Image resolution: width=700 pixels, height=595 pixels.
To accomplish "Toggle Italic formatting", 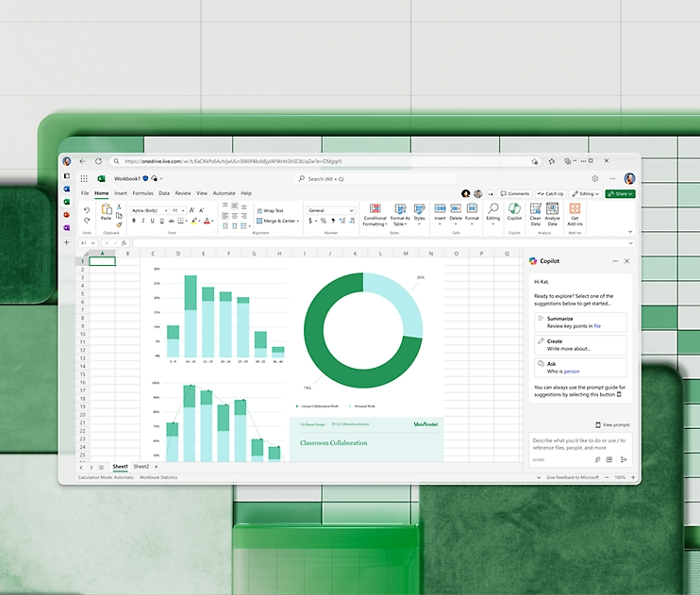I will point(144,221).
